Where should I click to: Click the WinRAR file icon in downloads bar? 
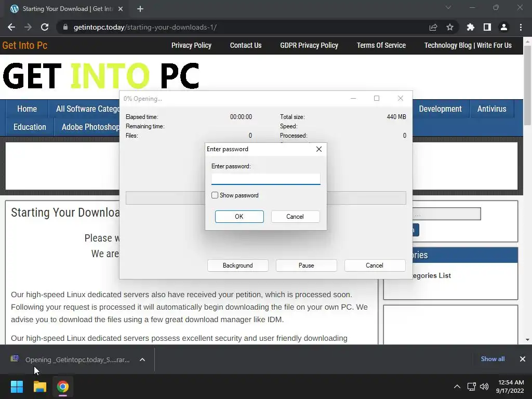(15, 358)
